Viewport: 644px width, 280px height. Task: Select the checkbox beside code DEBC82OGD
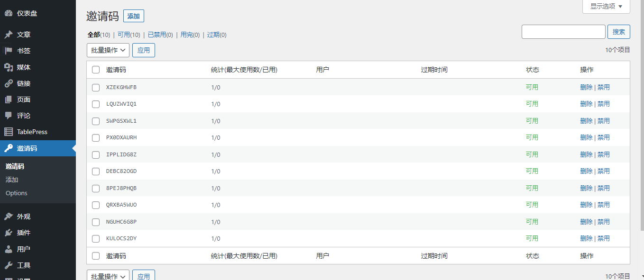point(96,172)
